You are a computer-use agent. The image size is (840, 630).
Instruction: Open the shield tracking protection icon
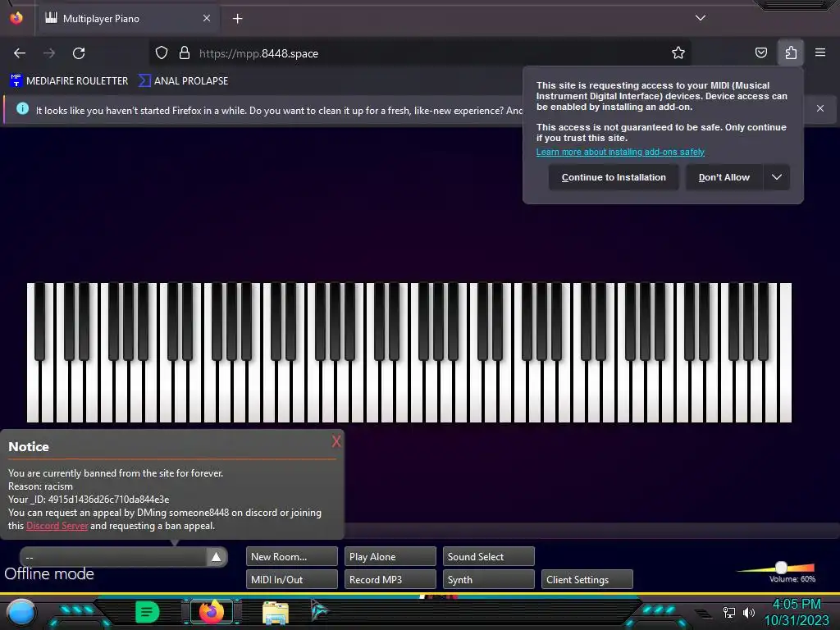(162, 52)
